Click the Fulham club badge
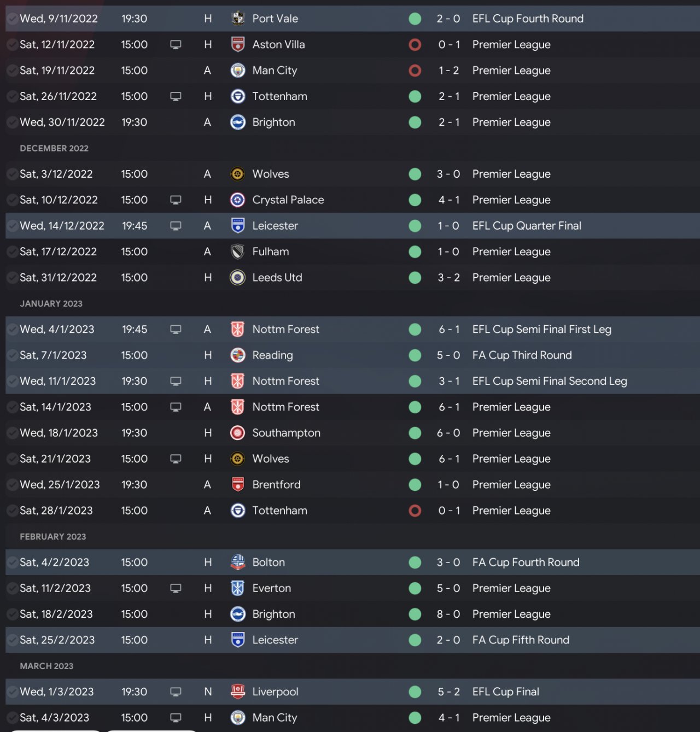This screenshot has width=700, height=732. click(238, 252)
